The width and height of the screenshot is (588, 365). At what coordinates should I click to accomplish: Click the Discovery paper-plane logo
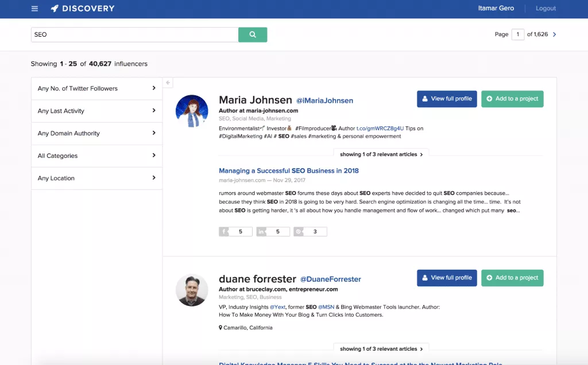click(x=55, y=8)
